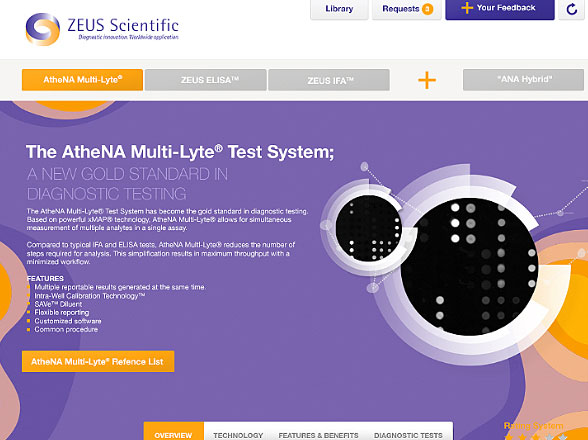588x440 pixels.
Task: Click the 'Customized software' feature
Action: 68,321
